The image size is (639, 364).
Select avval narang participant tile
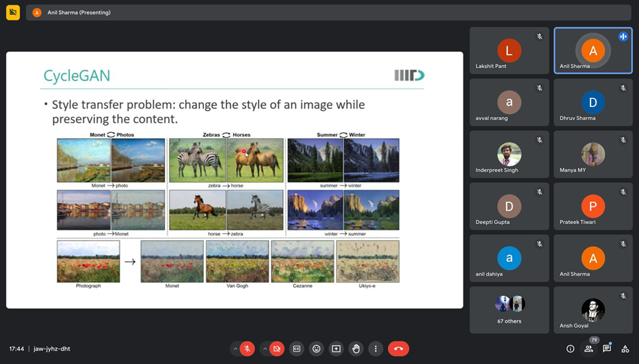509,102
